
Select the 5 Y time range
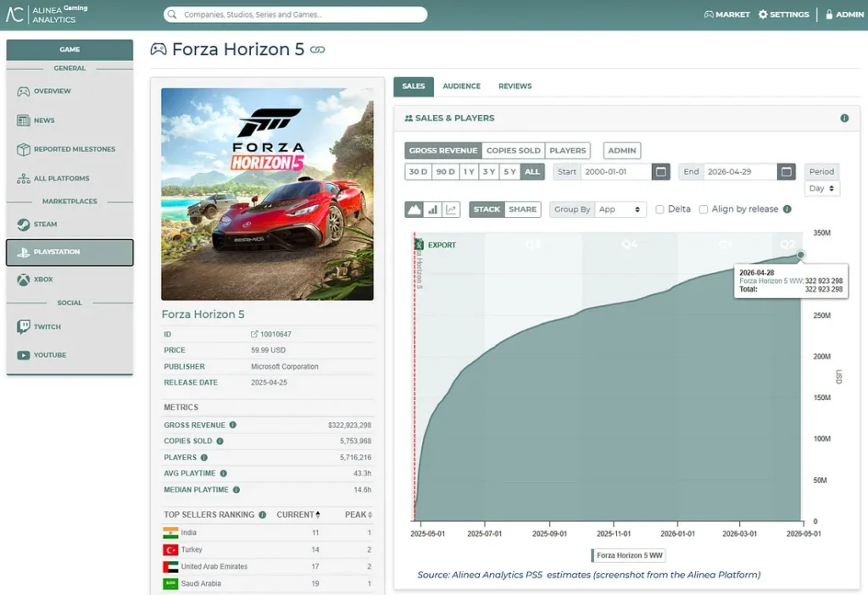(509, 171)
